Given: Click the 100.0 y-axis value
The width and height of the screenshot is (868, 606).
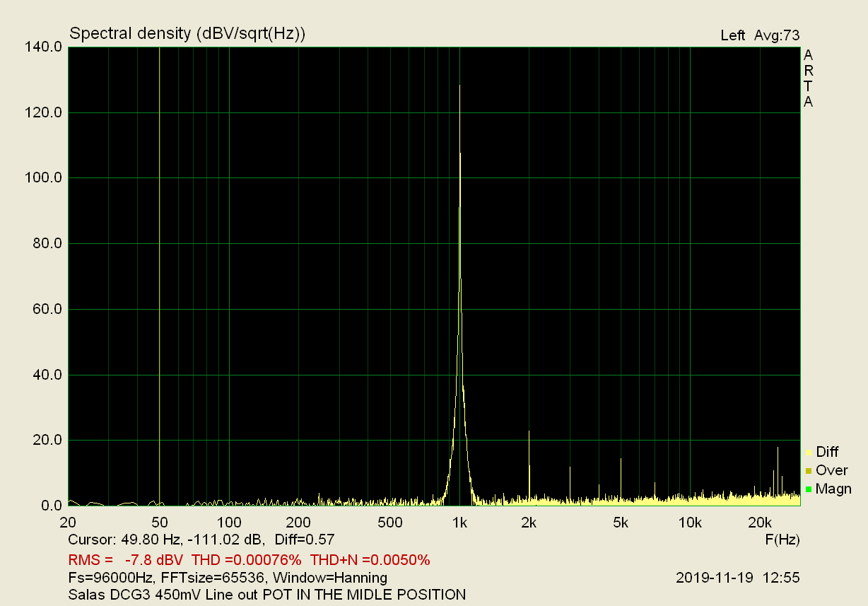Looking at the screenshot, I should coord(44,178).
